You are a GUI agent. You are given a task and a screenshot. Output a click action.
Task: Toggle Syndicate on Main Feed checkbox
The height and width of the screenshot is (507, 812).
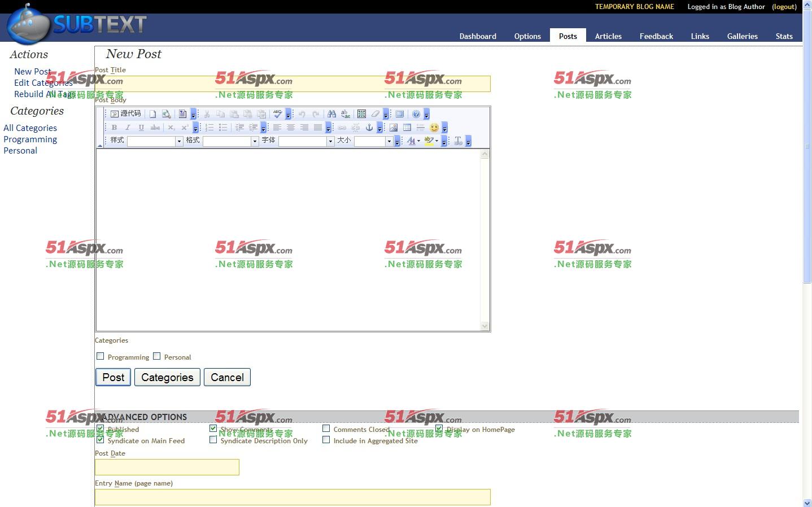(101, 439)
